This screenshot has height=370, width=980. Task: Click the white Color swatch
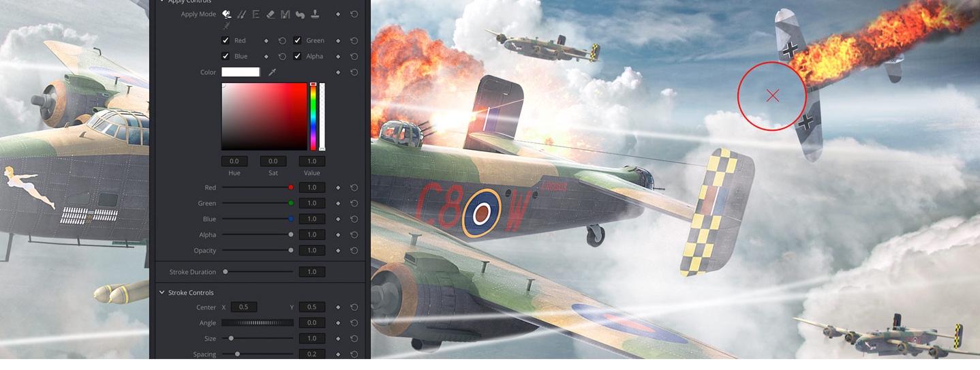point(241,72)
